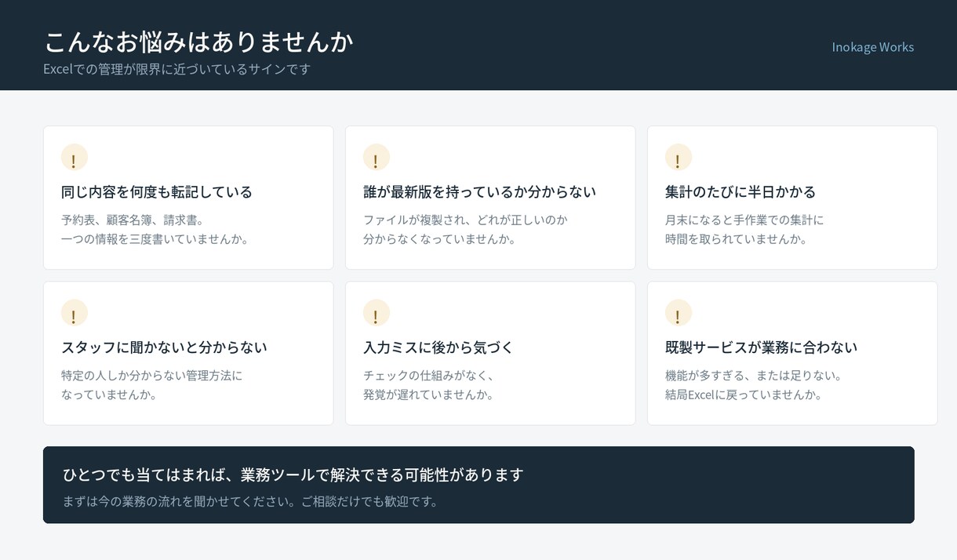Viewport: 957px width, 560px height.
Task: Click warning icon above 入力ミスに後から気づく
Action: pos(376,312)
